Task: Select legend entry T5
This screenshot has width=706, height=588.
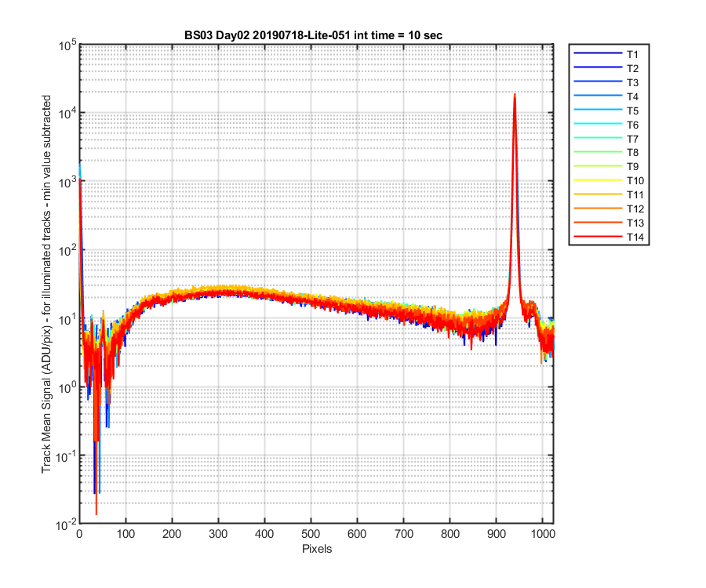Action: 609,111
